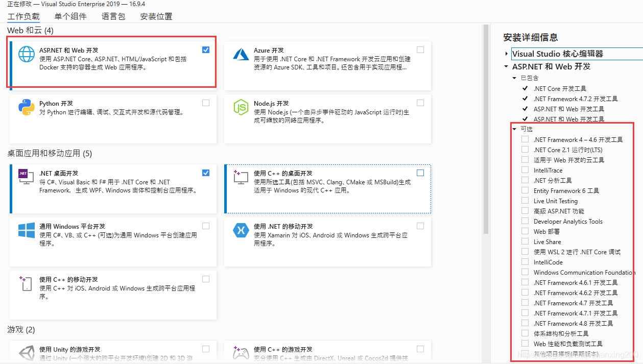The width and height of the screenshot is (643, 364).
Task: Click the Xamarin .NET mobile development icon
Action: point(241,230)
